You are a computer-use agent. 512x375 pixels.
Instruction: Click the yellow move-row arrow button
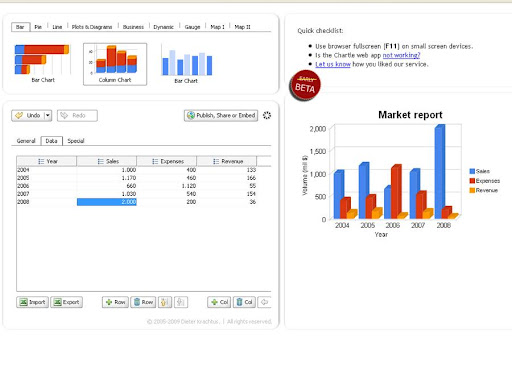click(165, 302)
